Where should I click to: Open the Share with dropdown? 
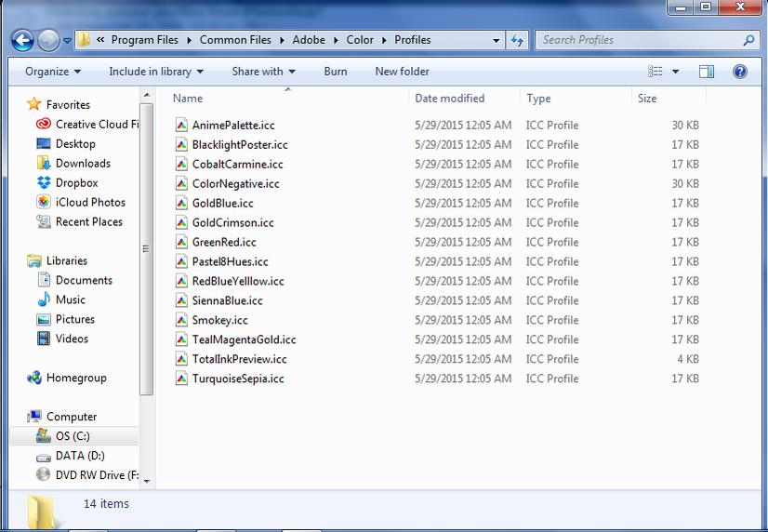tap(263, 72)
